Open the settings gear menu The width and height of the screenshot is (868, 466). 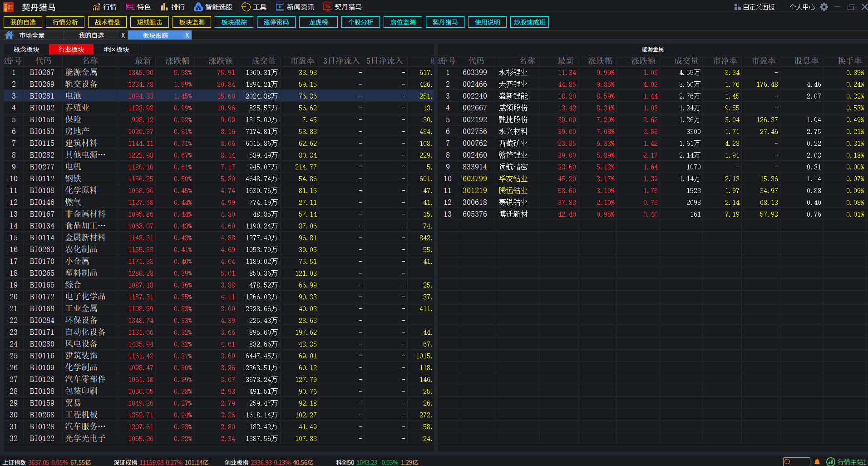[x=824, y=7]
